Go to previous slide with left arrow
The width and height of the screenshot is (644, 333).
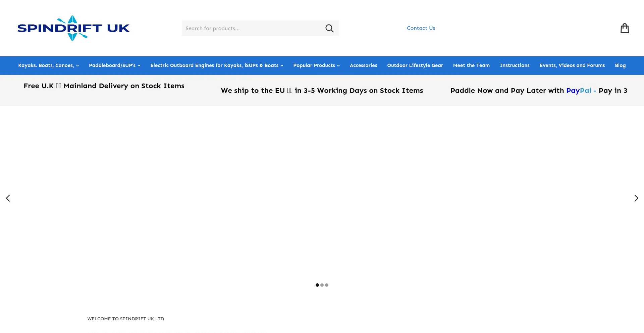[x=8, y=198]
